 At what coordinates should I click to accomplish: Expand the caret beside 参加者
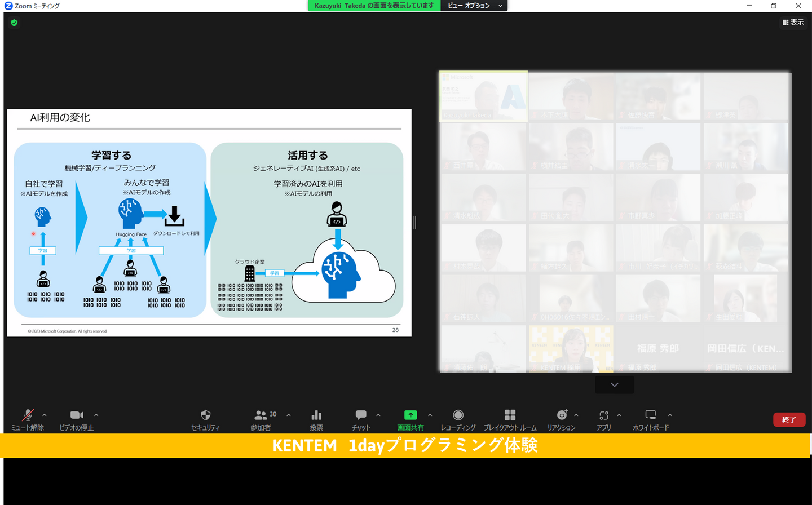(x=289, y=415)
